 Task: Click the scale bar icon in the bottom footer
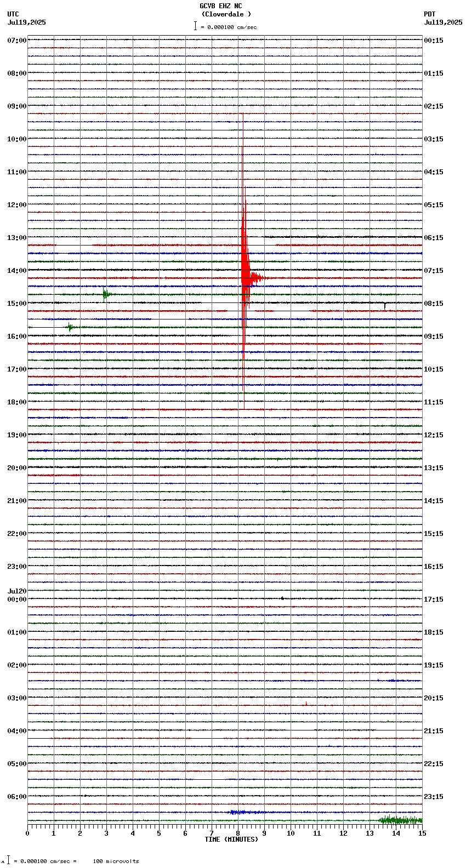coord(8,860)
